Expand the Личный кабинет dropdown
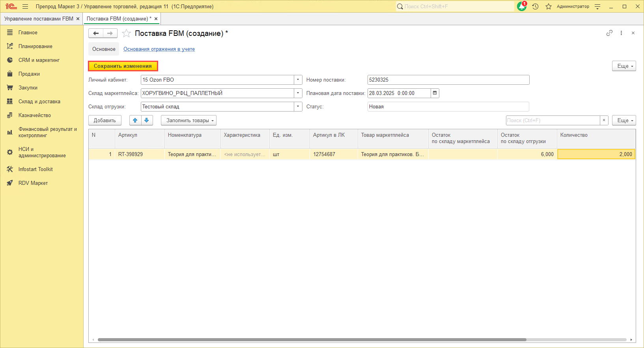644x348 pixels. point(298,80)
